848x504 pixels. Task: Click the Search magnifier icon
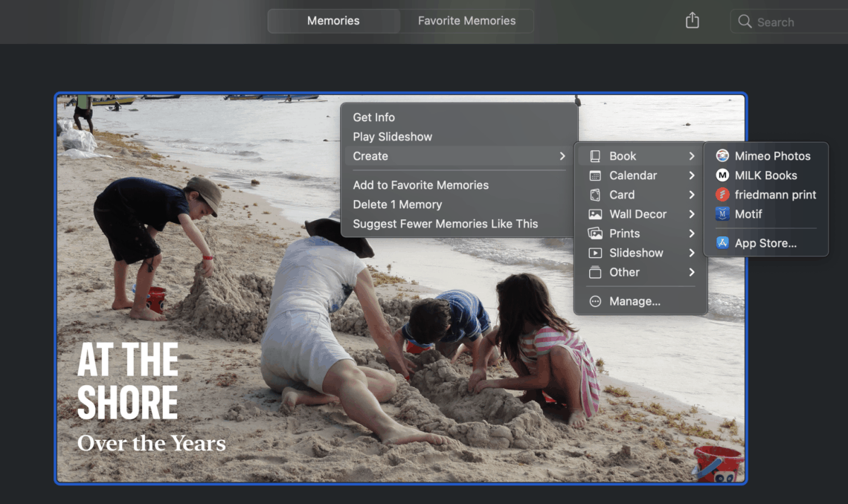(745, 22)
